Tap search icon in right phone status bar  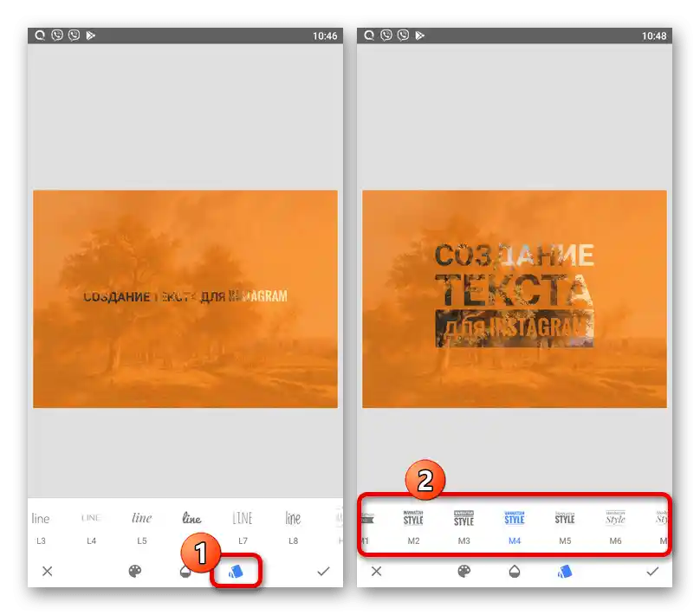click(x=369, y=36)
